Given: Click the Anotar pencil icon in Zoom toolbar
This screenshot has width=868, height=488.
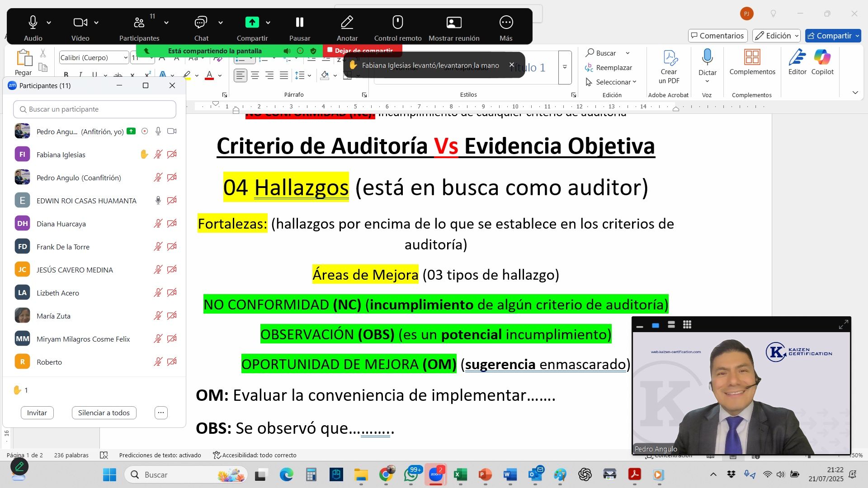Looking at the screenshot, I should point(347,23).
